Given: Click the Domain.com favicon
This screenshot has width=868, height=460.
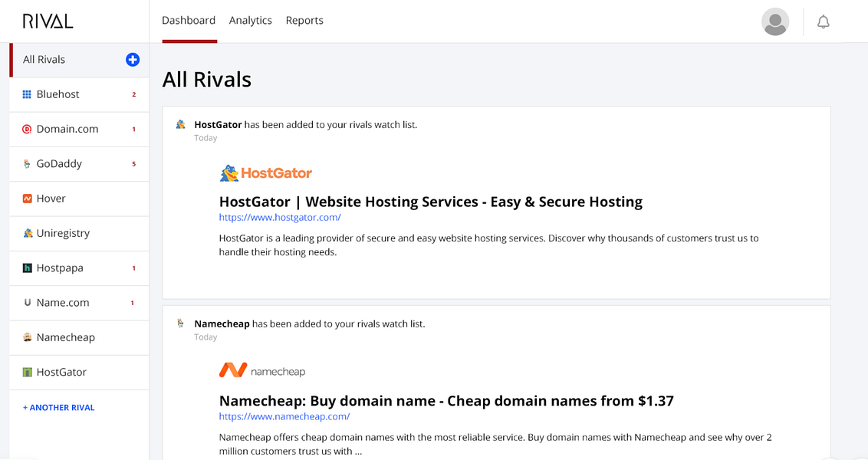Looking at the screenshot, I should point(27,129).
